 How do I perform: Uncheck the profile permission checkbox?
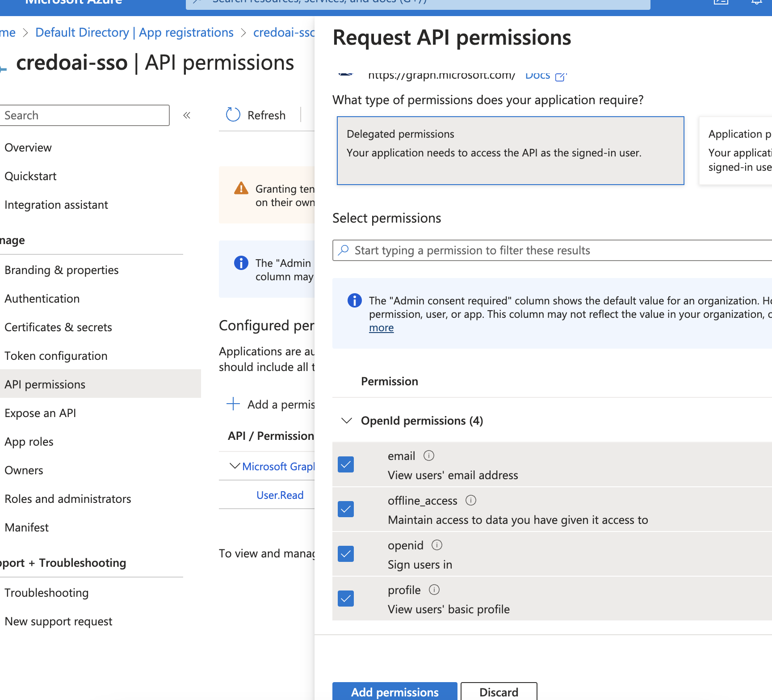(346, 599)
